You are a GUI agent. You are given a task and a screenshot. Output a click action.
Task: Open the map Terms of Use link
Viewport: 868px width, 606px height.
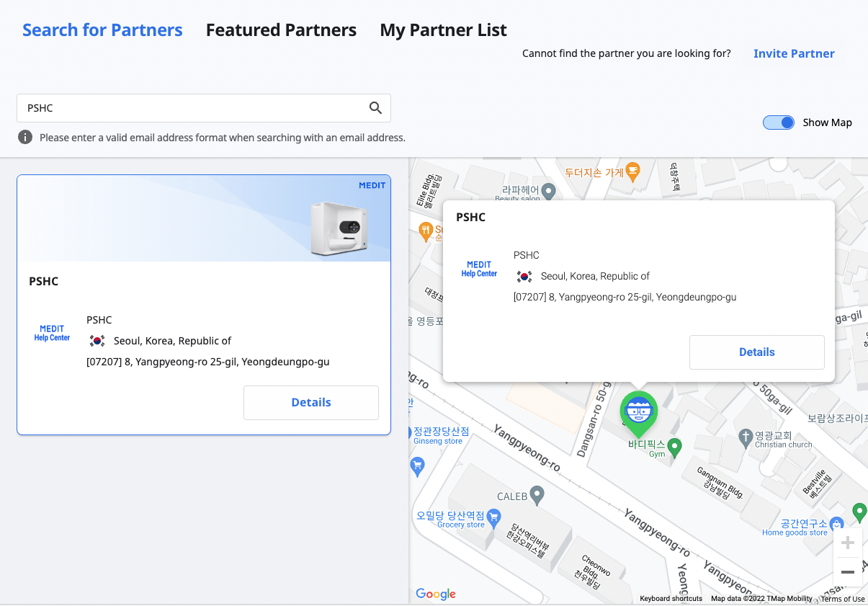(843, 599)
